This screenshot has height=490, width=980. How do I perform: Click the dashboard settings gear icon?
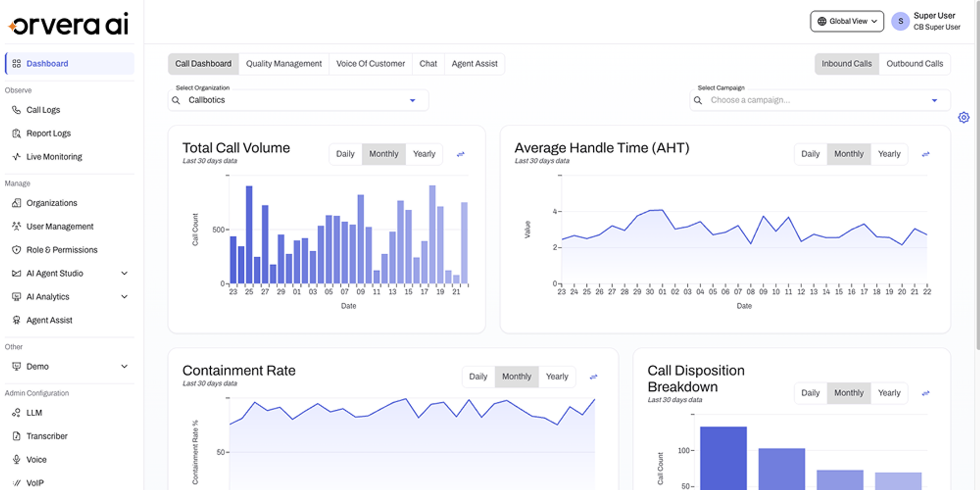(x=964, y=117)
